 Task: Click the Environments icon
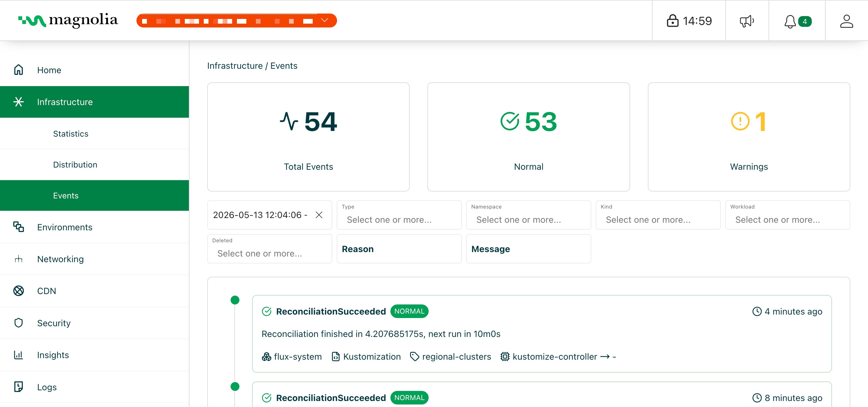tap(19, 227)
